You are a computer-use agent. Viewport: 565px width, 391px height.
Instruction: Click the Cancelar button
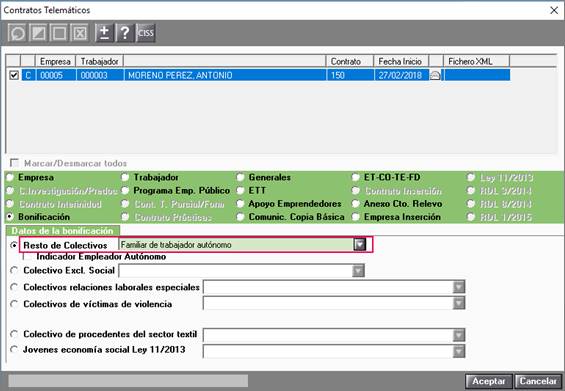538,381
